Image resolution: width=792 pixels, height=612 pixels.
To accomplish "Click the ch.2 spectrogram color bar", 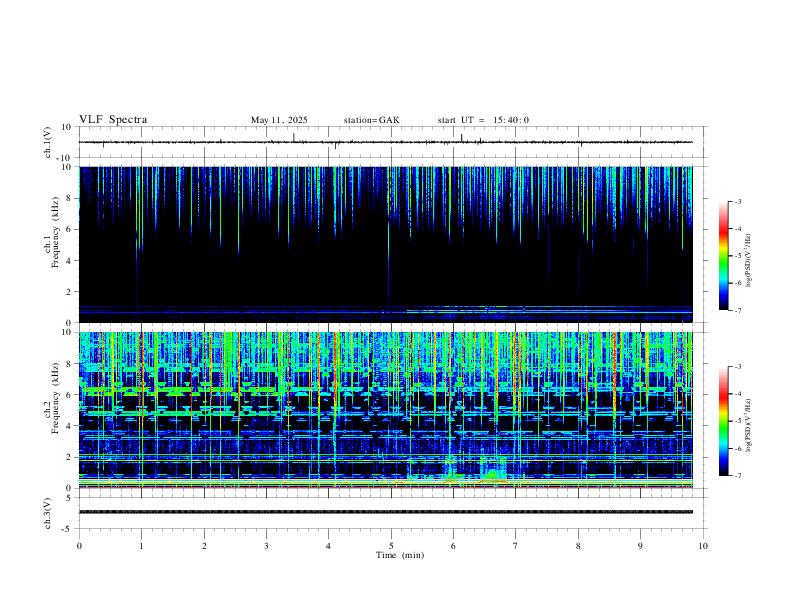I will (724, 421).
